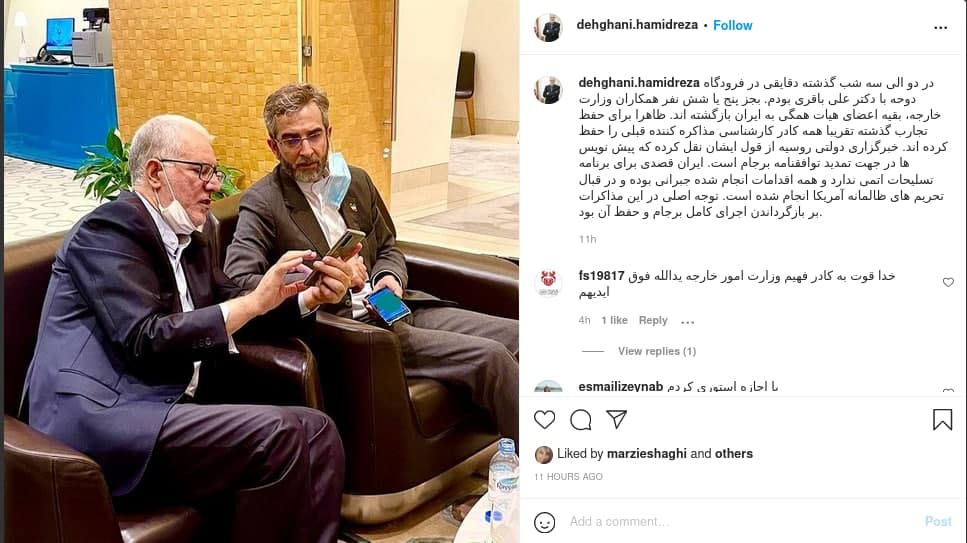Open fs19817's profile avatar
The height and width of the screenshot is (543, 967).
point(548,283)
